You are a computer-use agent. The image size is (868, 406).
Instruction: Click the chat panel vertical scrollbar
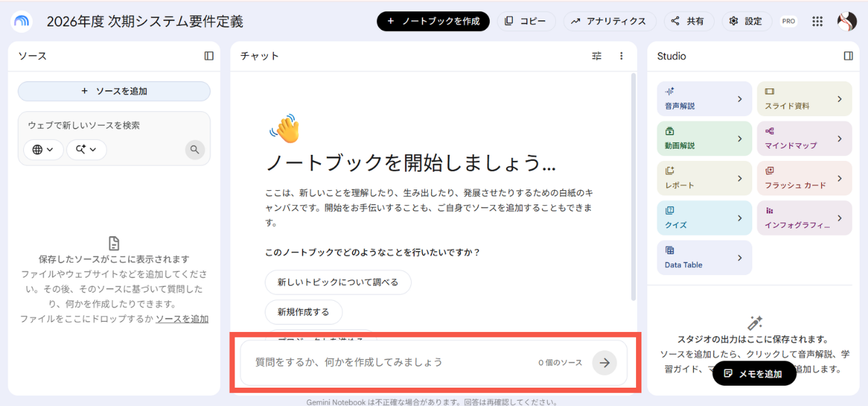(x=633, y=187)
